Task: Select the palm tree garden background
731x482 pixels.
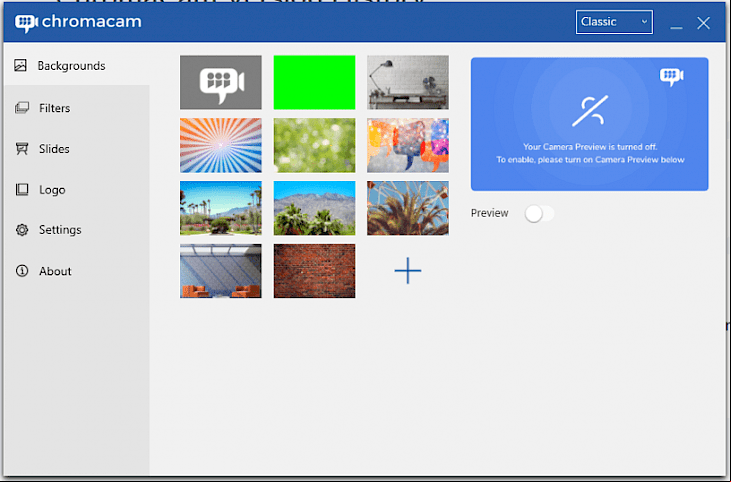Action: pyautogui.click(x=221, y=208)
